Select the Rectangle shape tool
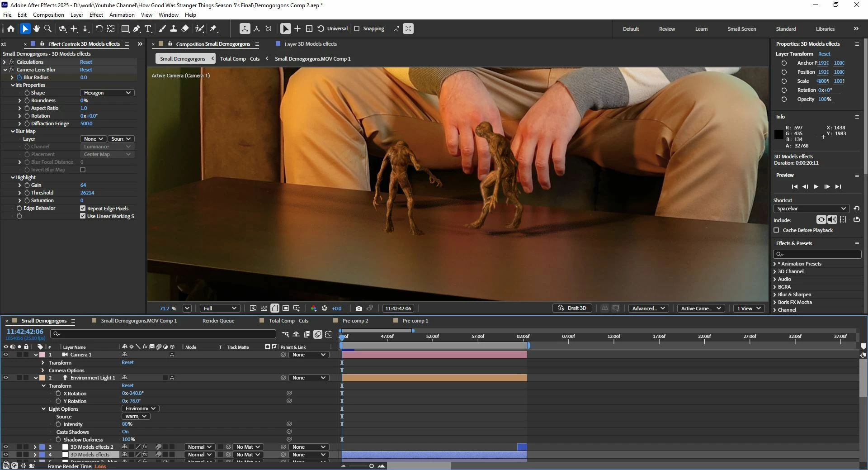 point(125,28)
